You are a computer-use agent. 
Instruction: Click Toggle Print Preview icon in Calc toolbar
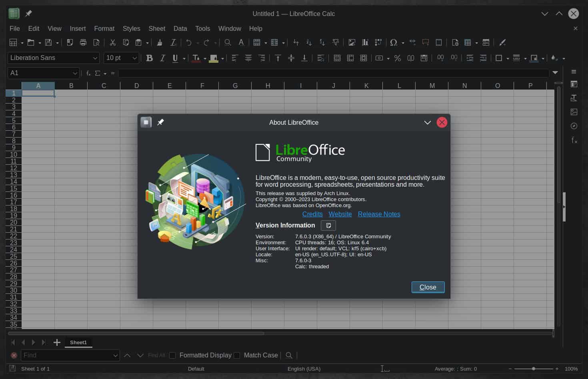click(x=96, y=42)
